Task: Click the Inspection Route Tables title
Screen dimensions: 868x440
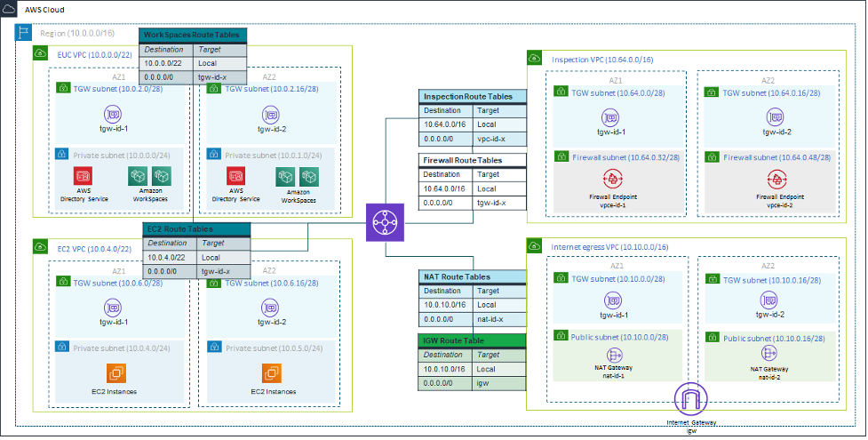Action: 472,96
